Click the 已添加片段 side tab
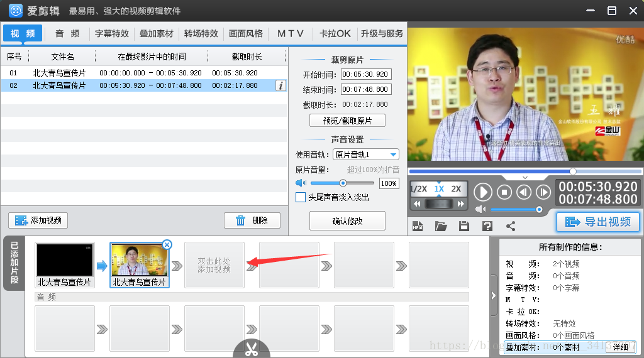This screenshot has height=358, width=644. tap(14, 263)
